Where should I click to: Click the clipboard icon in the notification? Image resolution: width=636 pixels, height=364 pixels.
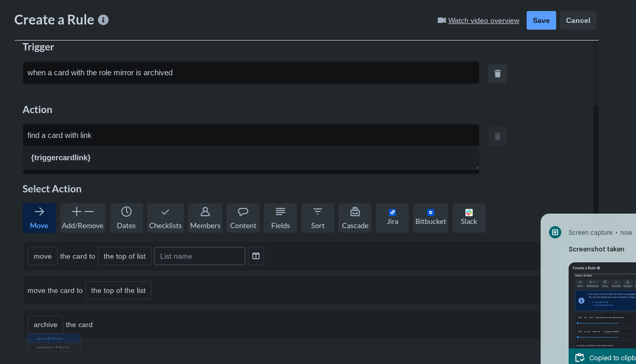pos(579,358)
